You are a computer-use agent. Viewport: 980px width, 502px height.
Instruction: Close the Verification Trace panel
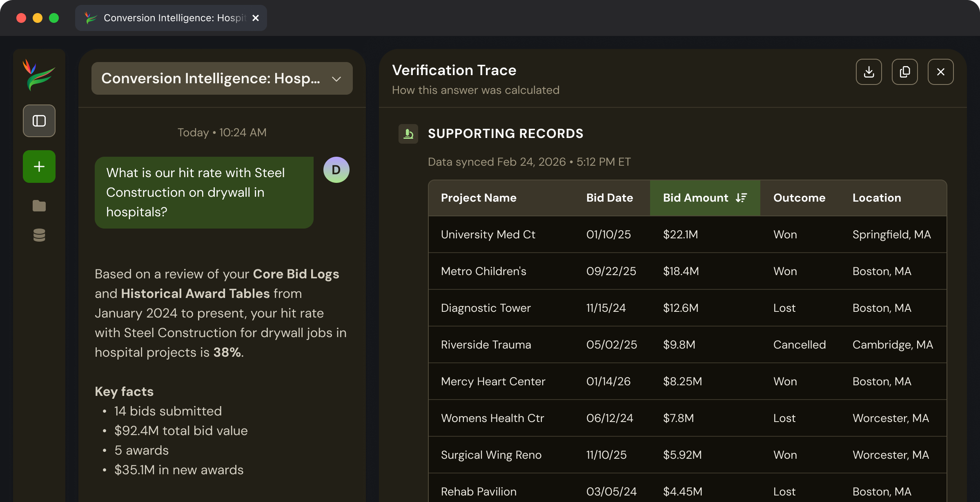pyautogui.click(x=941, y=72)
